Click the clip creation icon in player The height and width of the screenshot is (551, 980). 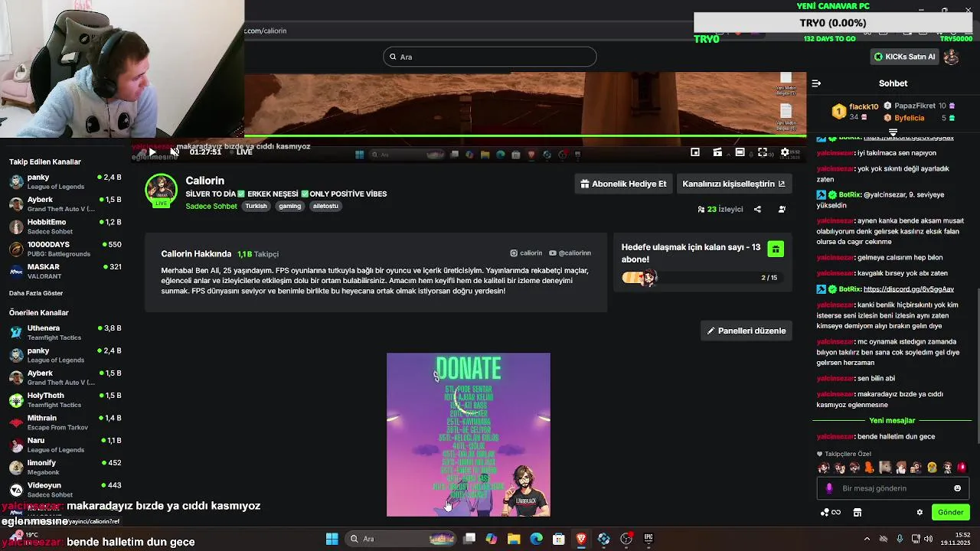[717, 152]
